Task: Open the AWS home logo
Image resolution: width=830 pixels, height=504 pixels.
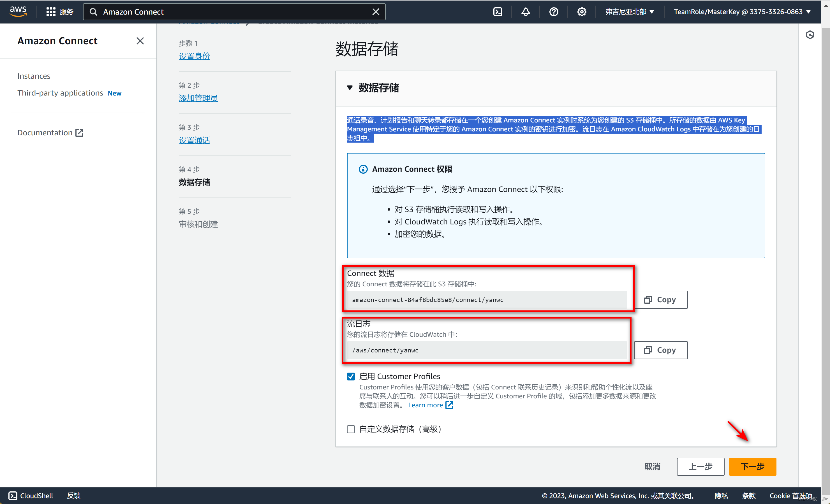Action: (x=18, y=11)
